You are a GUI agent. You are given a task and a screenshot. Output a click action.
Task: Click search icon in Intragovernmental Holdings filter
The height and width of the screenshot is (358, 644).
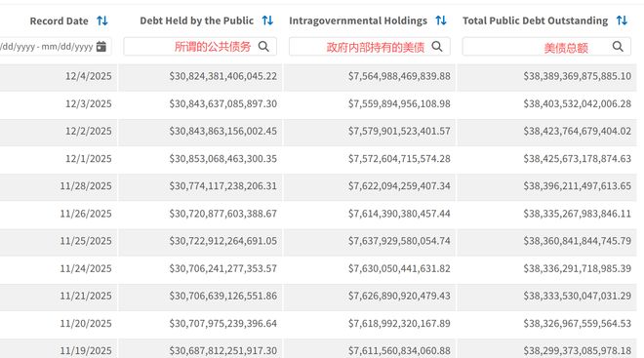(x=437, y=47)
